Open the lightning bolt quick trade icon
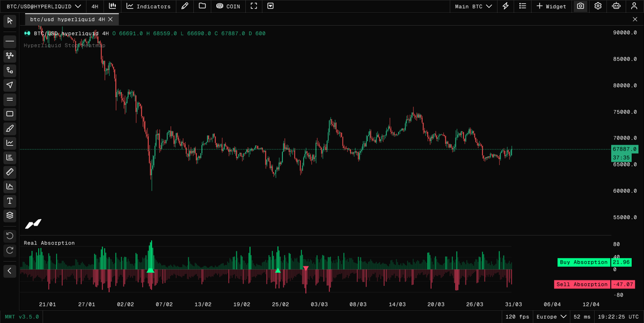This screenshot has width=644, height=323. pyautogui.click(x=505, y=6)
